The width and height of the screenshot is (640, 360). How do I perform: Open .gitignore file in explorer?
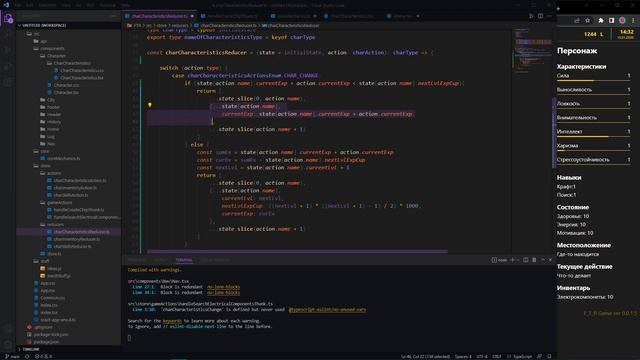point(40,327)
